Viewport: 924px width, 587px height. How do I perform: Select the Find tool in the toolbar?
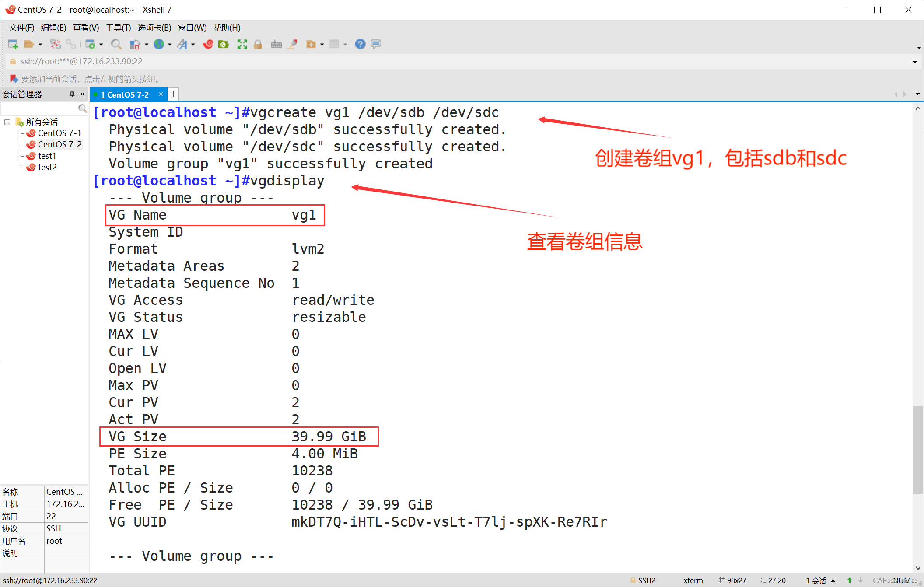pos(115,44)
